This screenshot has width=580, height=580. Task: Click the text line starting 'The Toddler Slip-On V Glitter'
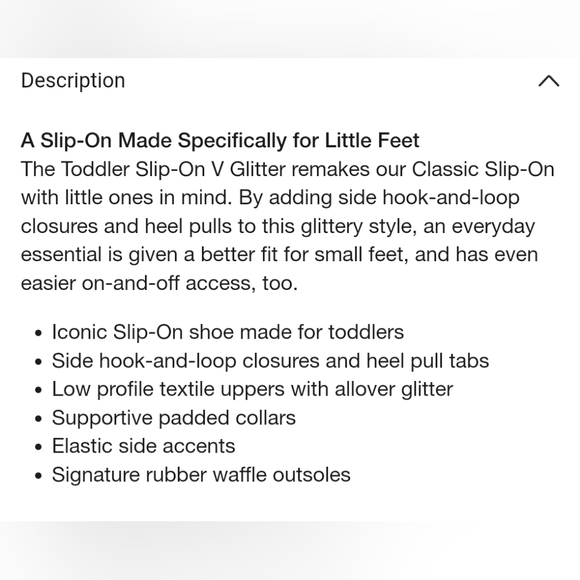coord(287,169)
